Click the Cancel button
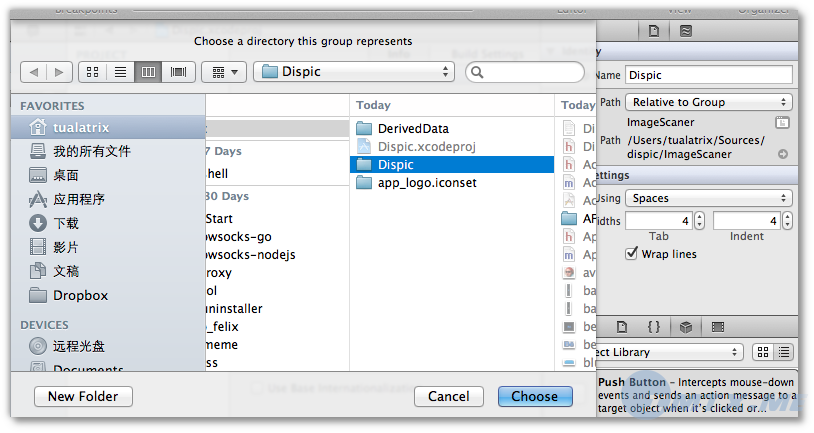 click(449, 397)
